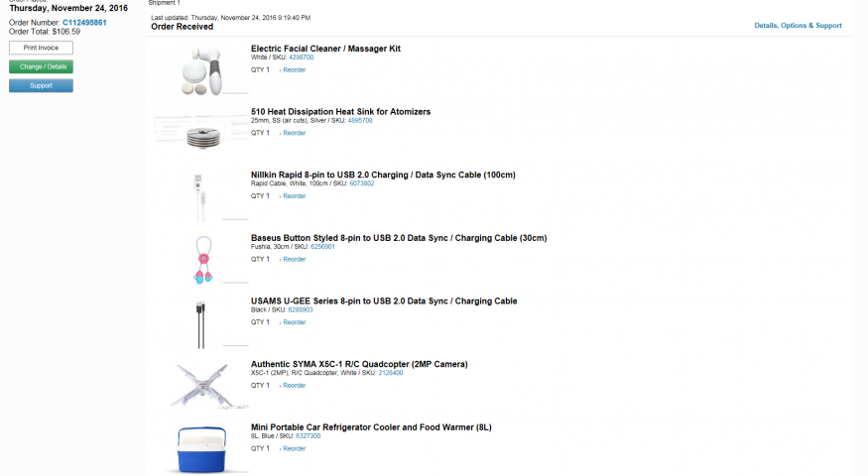The image size is (868, 476).
Task: Reorder the Nillkin Rapid charging cable
Action: click(x=294, y=196)
